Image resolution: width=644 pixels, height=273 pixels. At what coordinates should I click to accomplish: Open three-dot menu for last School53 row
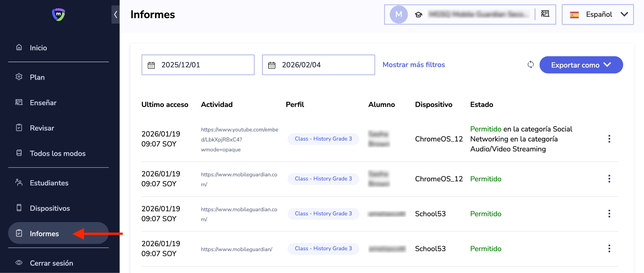609,249
